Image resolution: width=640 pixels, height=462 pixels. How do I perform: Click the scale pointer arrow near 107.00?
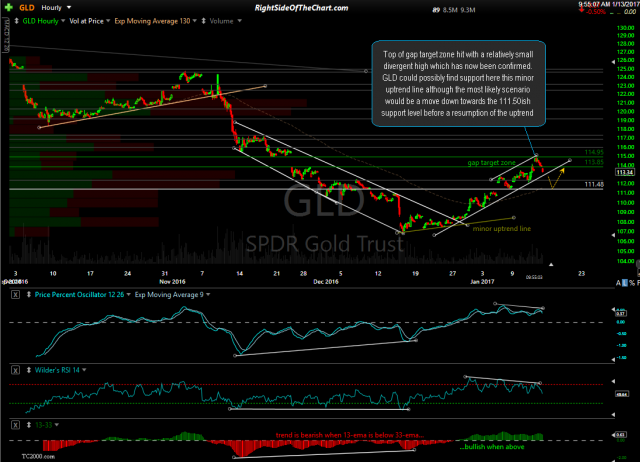click(613, 235)
